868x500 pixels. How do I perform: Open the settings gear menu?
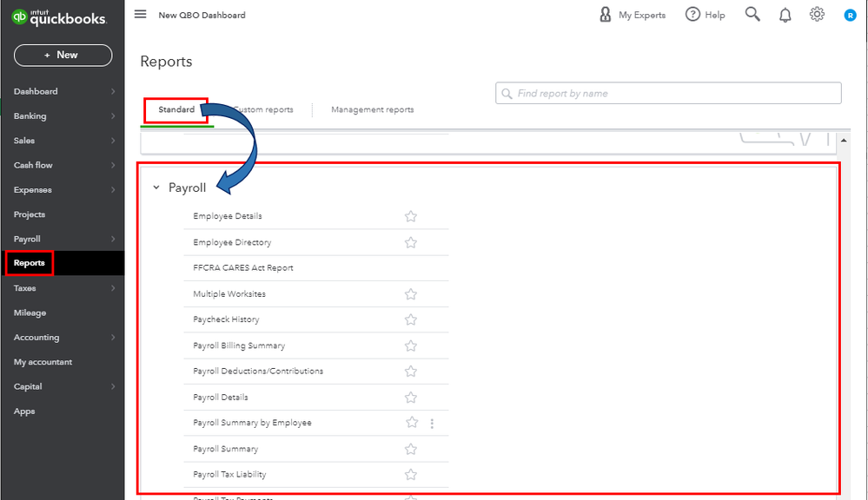[817, 15]
